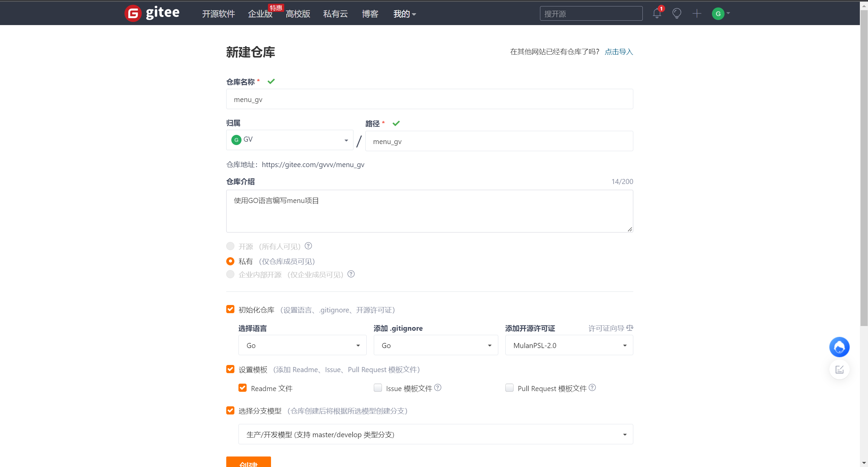
Task: Click help icon beside 开源 option
Action: [308, 246]
